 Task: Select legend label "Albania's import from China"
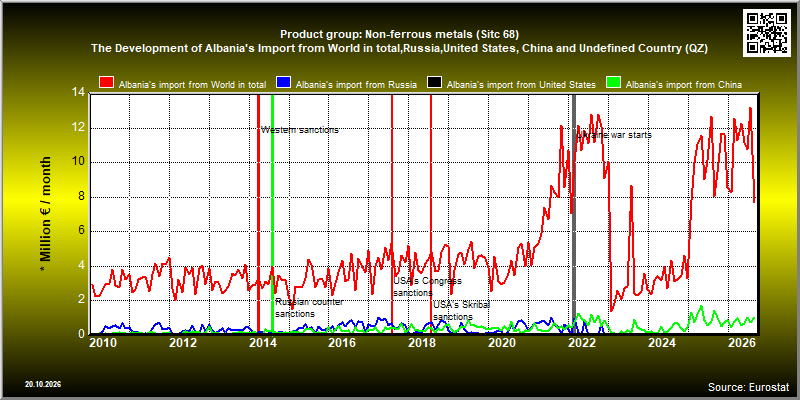[x=683, y=85]
